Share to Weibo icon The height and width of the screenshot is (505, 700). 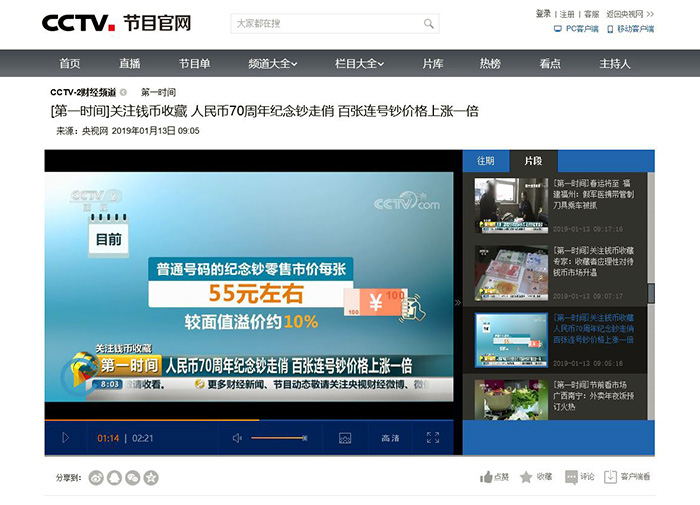pos(97,478)
